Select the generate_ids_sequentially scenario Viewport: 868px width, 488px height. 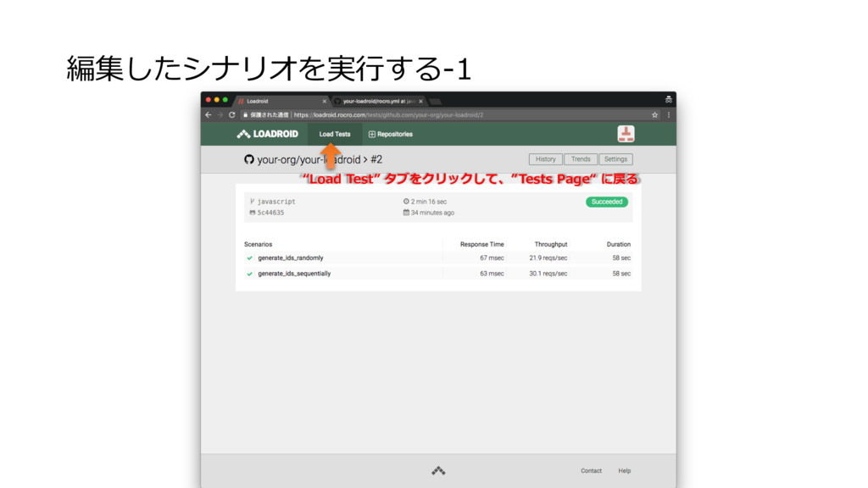point(294,274)
